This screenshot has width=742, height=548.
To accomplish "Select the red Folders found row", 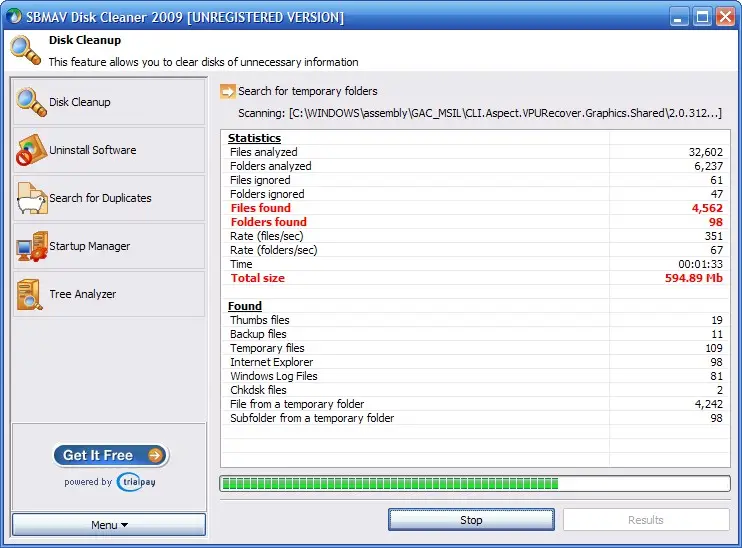I will [x=475, y=222].
